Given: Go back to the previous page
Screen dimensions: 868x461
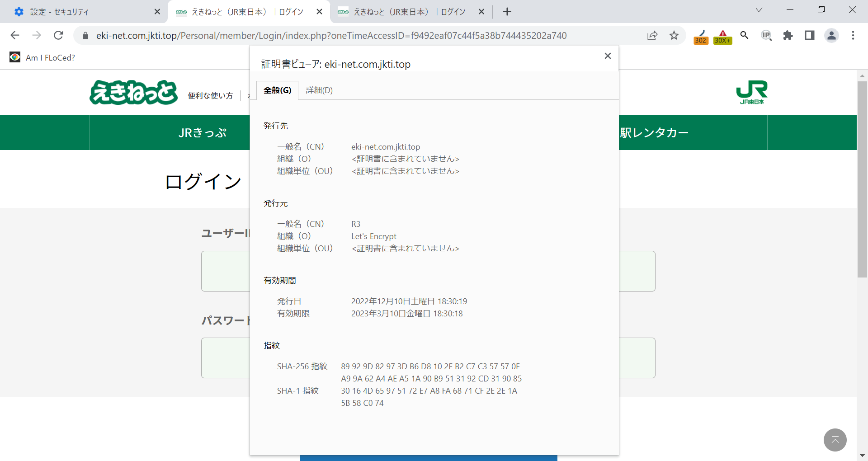Looking at the screenshot, I should click(x=15, y=35).
